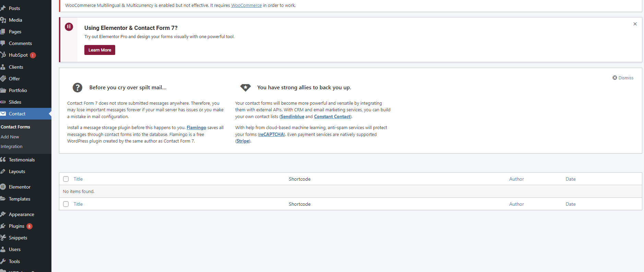Click the Users person icon
The width and height of the screenshot is (644, 272).
(x=3, y=249)
